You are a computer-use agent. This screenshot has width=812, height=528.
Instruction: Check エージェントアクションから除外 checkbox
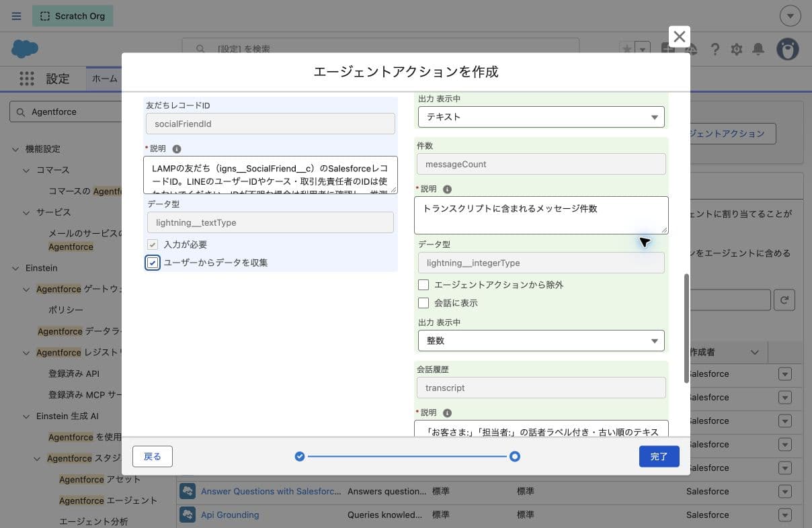423,285
